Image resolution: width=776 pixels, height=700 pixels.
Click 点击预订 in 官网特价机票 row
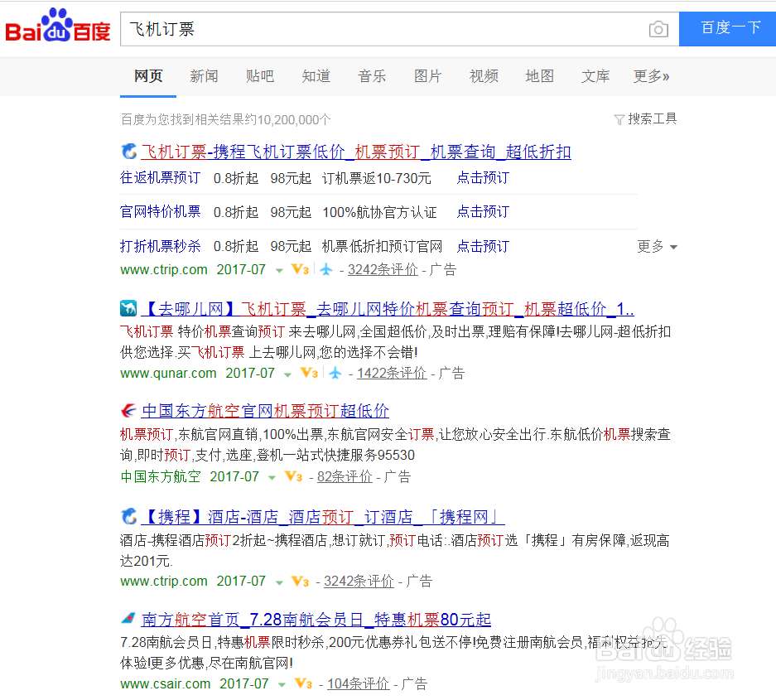click(x=483, y=212)
